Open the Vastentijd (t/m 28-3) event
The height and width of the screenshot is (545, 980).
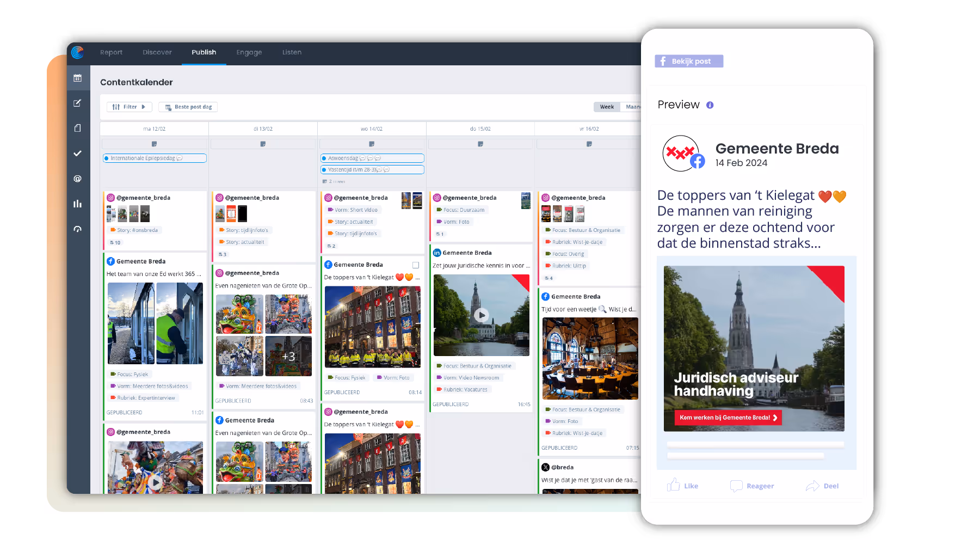(x=372, y=170)
